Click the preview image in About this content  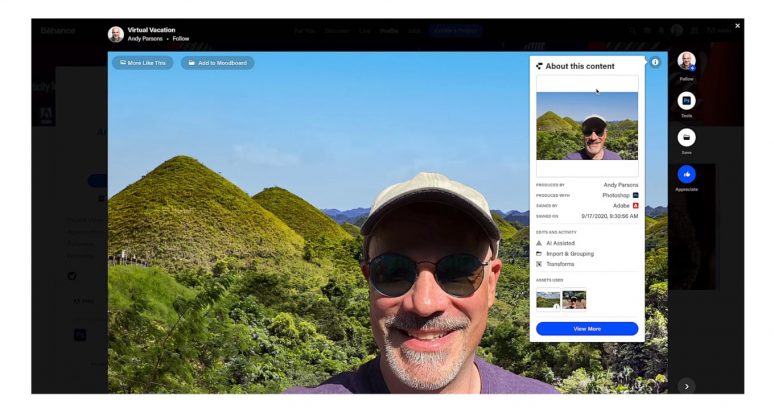[587, 126]
